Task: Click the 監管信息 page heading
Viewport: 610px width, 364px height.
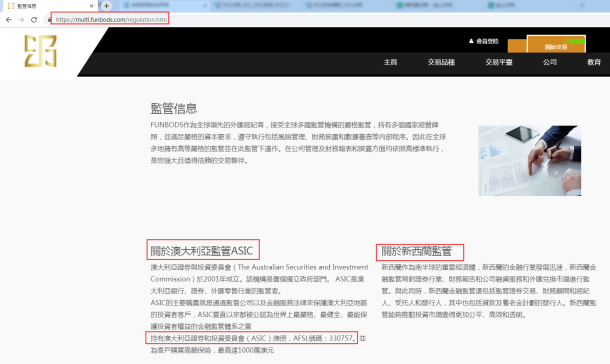Action: [174, 108]
